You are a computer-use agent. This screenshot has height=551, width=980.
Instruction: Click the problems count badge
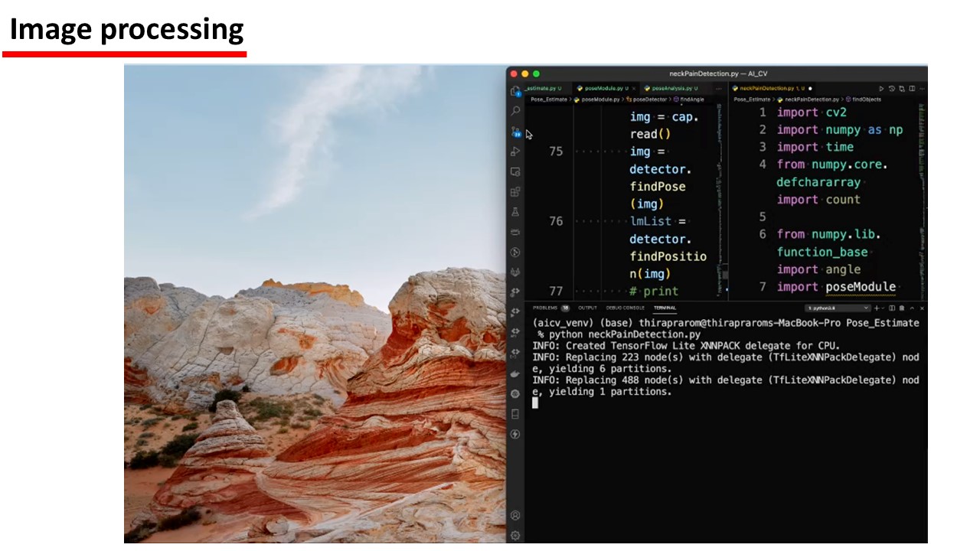(x=565, y=308)
